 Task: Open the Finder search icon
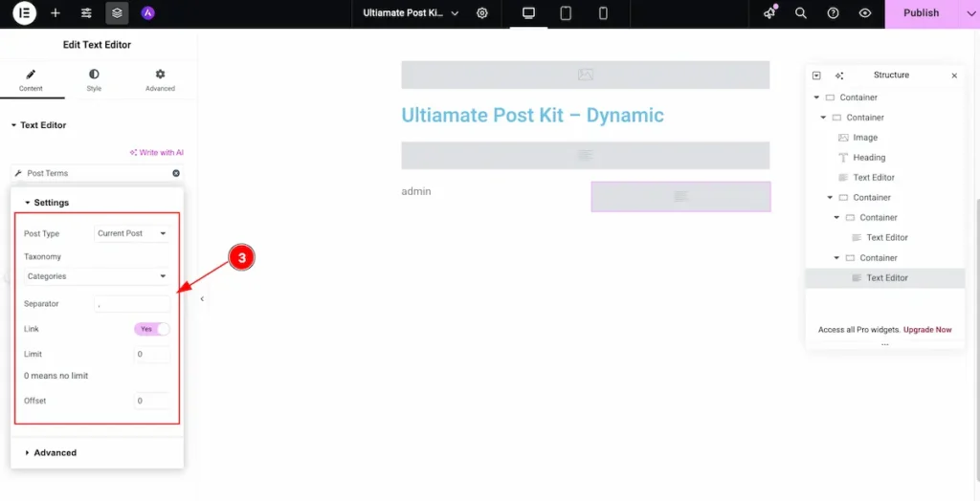(x=801, y=13)
